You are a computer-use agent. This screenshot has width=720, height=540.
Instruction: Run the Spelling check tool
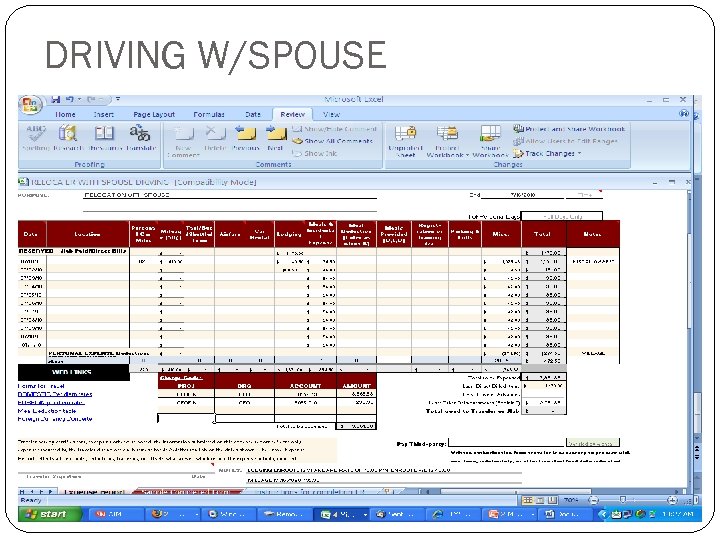[35, 138]
